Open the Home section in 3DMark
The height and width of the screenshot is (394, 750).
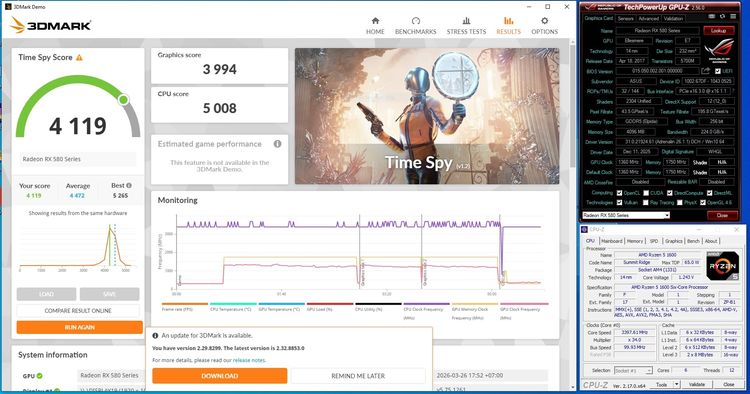pyautogui.click(x=375, y=26)
